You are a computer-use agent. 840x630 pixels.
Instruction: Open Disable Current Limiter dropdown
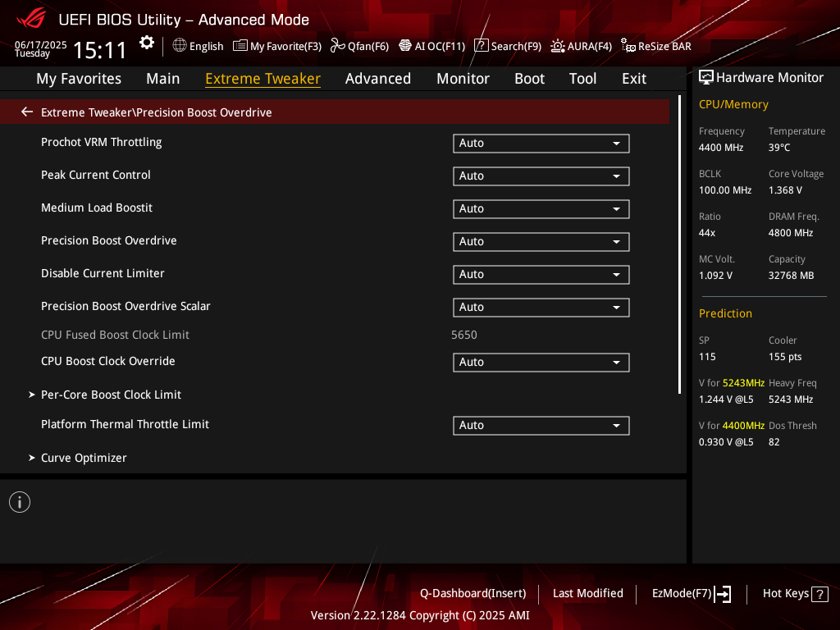point(541,274)
